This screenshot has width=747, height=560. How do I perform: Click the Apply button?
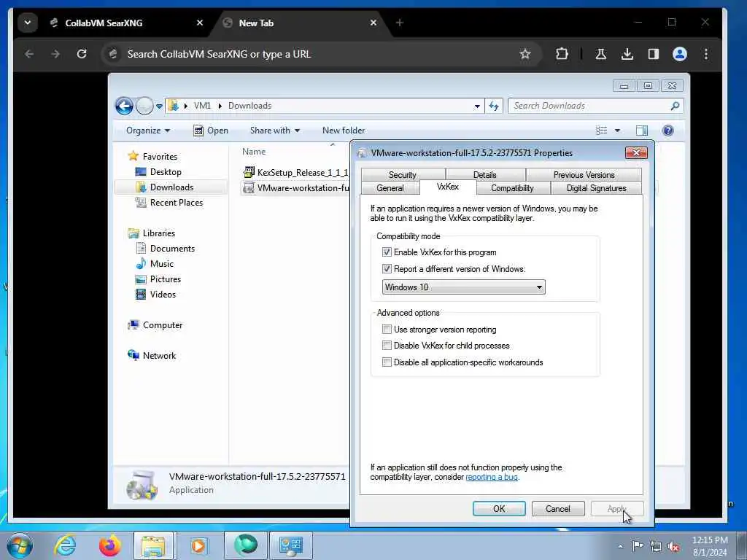coord(617,508)
